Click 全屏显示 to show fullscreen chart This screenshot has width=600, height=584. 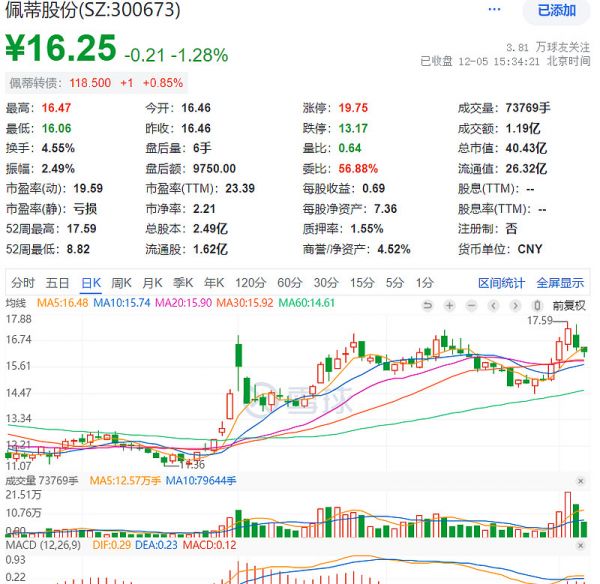coord(560,283)
